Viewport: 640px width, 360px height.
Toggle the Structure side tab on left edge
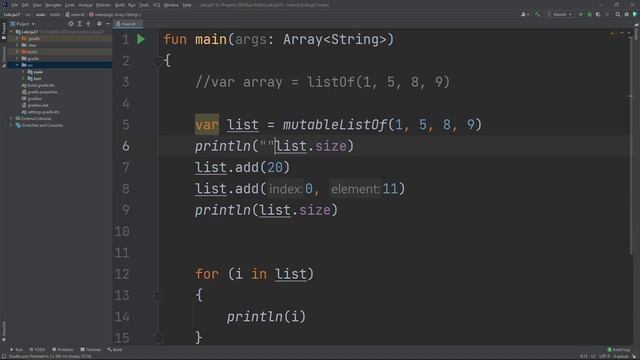[x=4, y=57]
